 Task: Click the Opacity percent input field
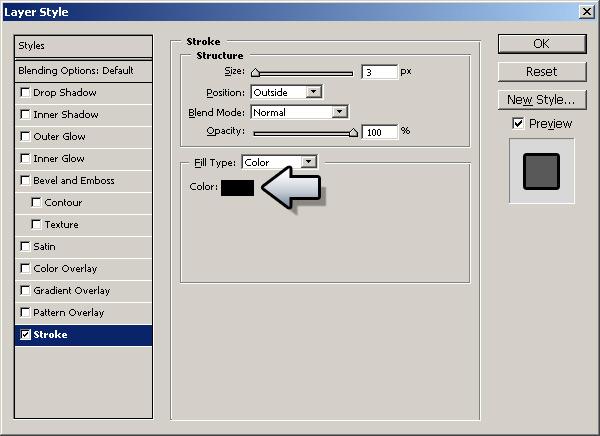pyautogui.click(x=380, y=132)
